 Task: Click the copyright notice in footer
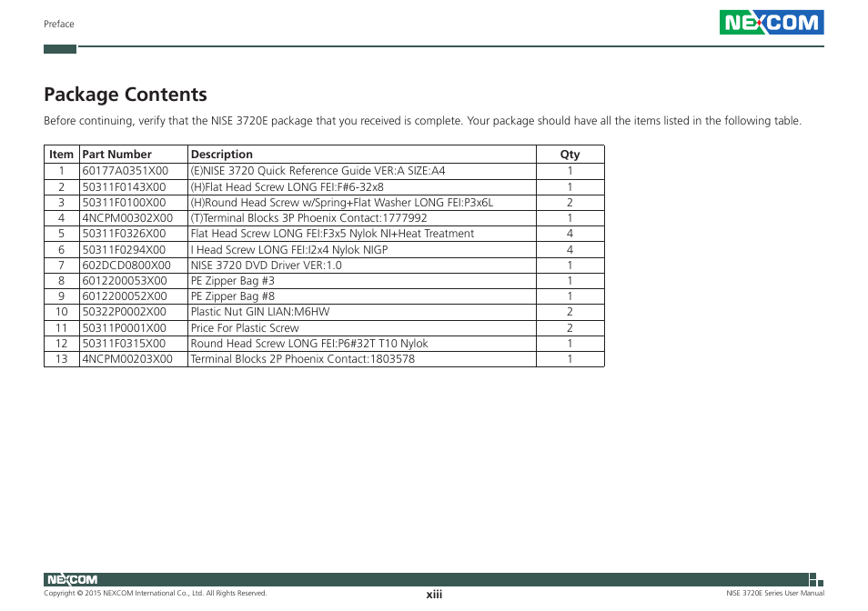pyautogui.click(x=155, y=593)
